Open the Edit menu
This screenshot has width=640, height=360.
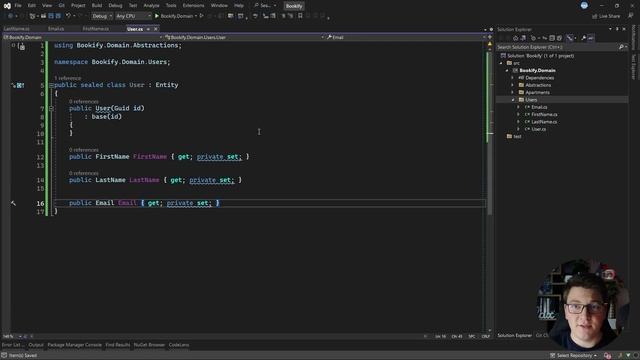31,6
